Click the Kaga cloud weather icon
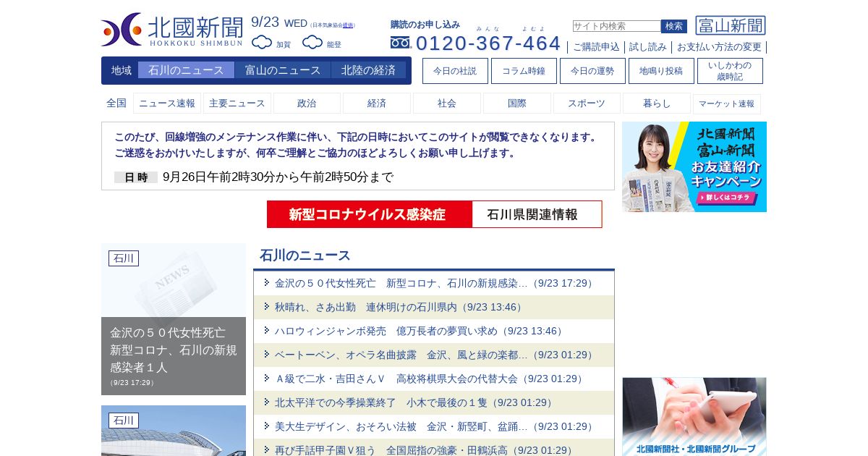Image resolution: width=868 pixels, height=456 pixels. (262, 42)
